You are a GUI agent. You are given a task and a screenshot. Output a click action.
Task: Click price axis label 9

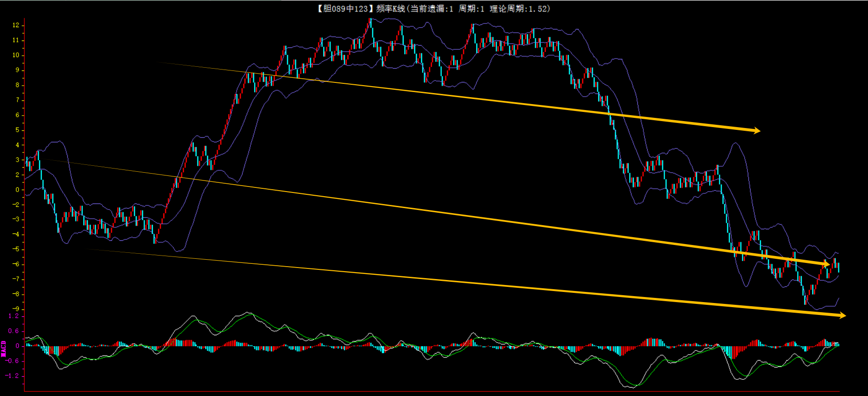[x=17, y=70]
